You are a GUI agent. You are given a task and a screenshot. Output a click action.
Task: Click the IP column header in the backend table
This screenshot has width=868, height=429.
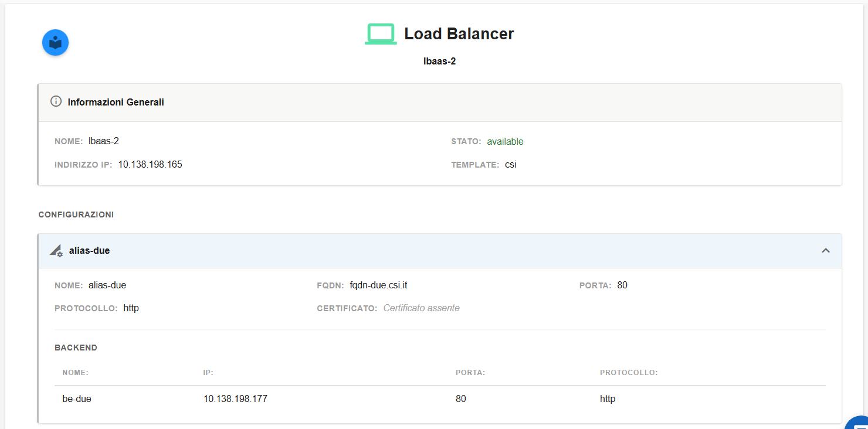point(208,373)
